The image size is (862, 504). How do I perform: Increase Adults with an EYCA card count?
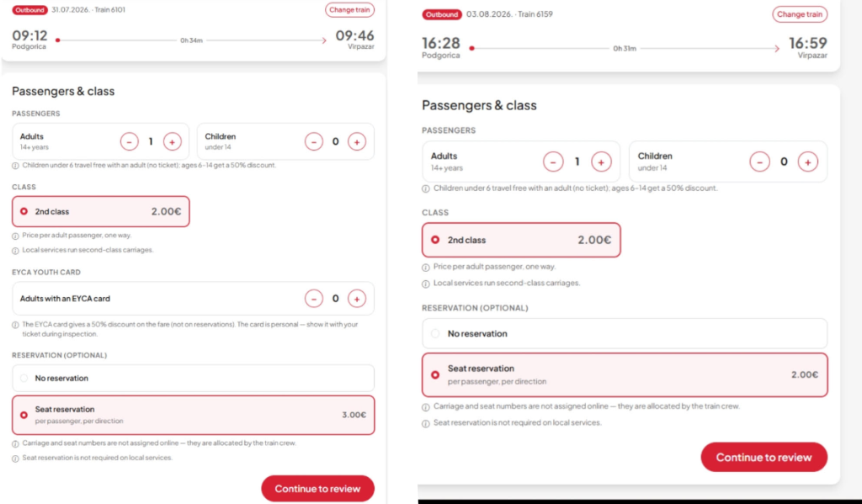[x=357, y=299]
